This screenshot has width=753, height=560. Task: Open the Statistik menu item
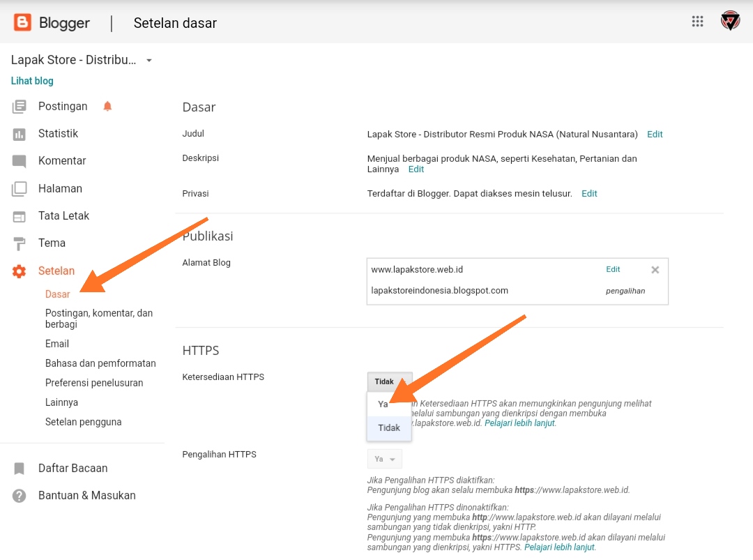coord(58,133)
